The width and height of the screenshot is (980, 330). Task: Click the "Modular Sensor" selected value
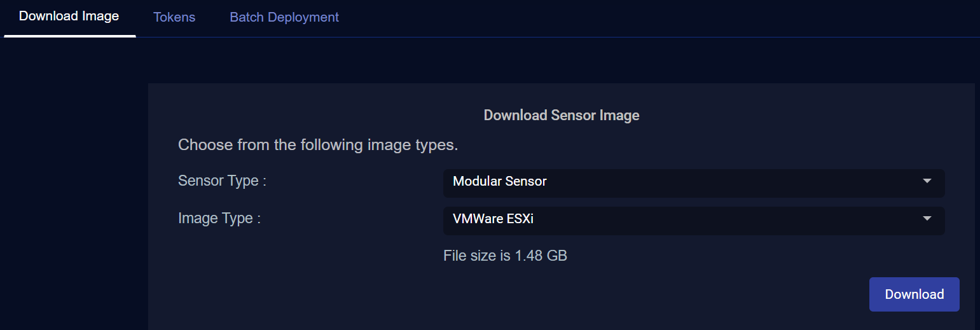pyautogui.click(x=500, y=182)
